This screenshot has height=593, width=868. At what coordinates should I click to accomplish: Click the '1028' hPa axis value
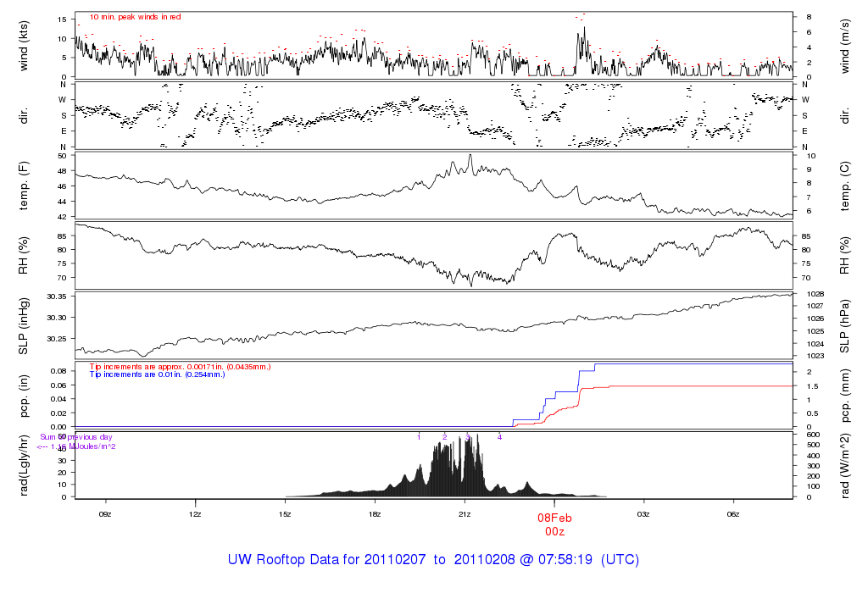tap(815, 294)
